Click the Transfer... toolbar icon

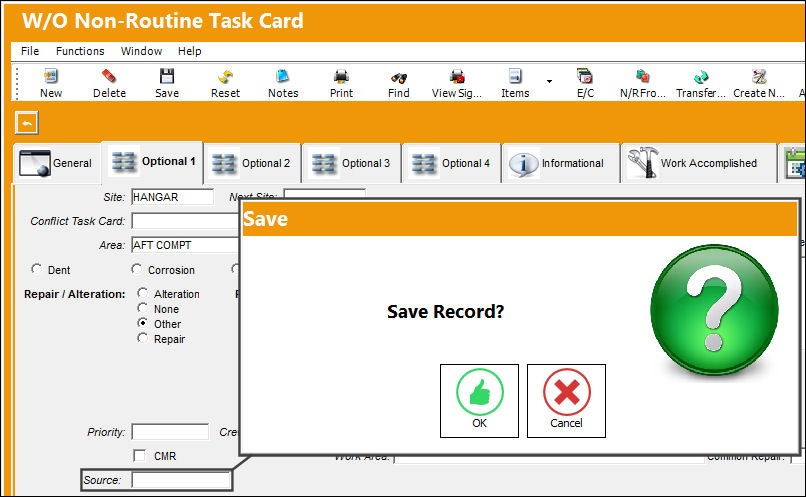[701, 77]
